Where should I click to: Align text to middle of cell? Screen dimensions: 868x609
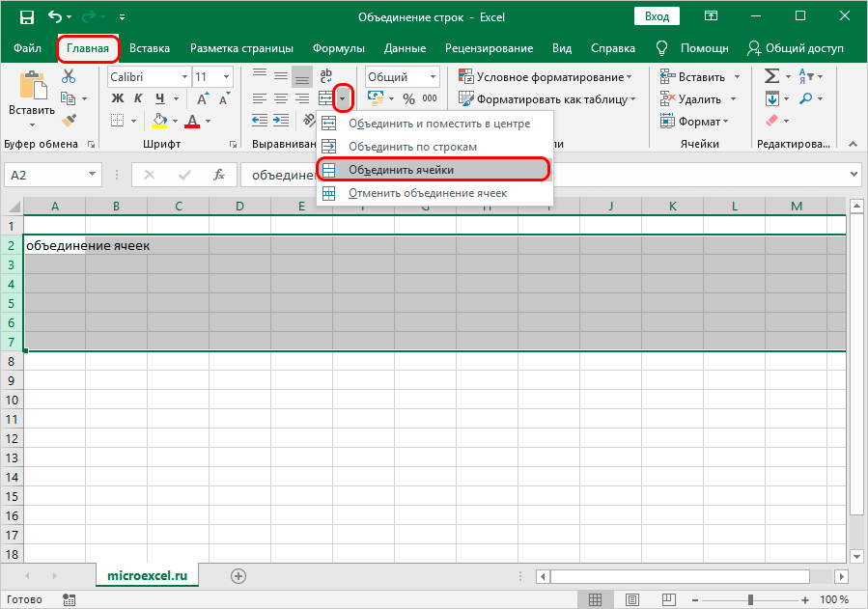pyautogui.click(x=281, y=76)
